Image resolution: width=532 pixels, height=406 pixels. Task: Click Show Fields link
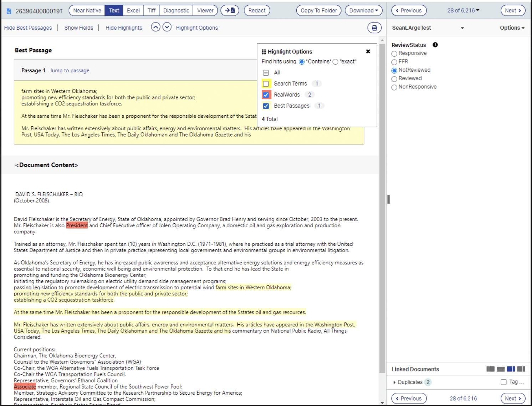(x=79, y=28)
